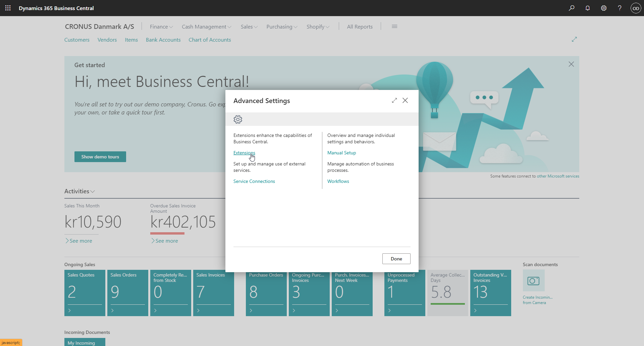Click the expand page arrow icon
Image resolution: width=644 pixels, height=346 pixels.
point(574,39)
